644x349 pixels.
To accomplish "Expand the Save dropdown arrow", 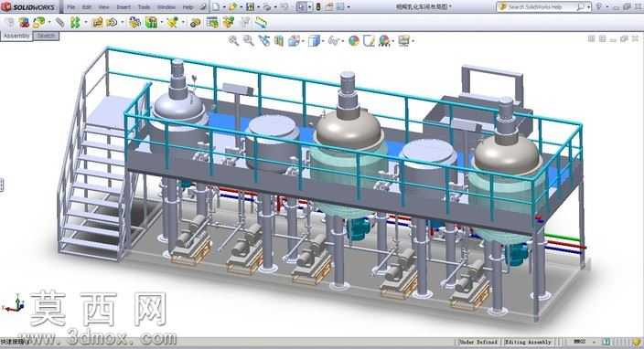I will (258, 7).
